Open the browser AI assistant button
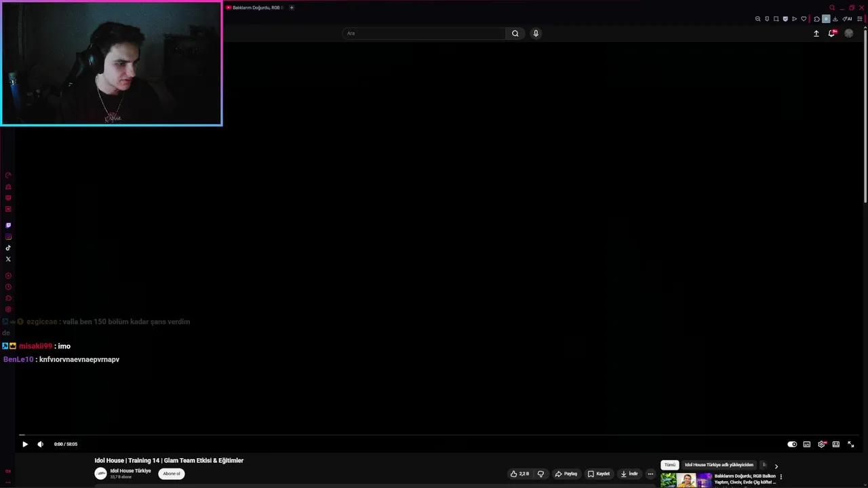Viewport: 868px width, 488px height. click(847, 19)
